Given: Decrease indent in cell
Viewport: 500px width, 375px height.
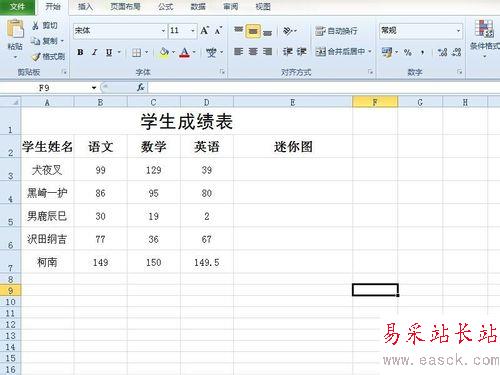Looking at the screenshot, I should tap(288, 51).
